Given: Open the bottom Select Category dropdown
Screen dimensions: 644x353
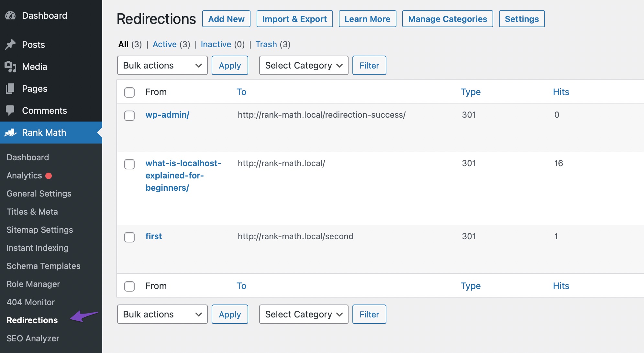Looking at the screenshot, I should point(304,314).
